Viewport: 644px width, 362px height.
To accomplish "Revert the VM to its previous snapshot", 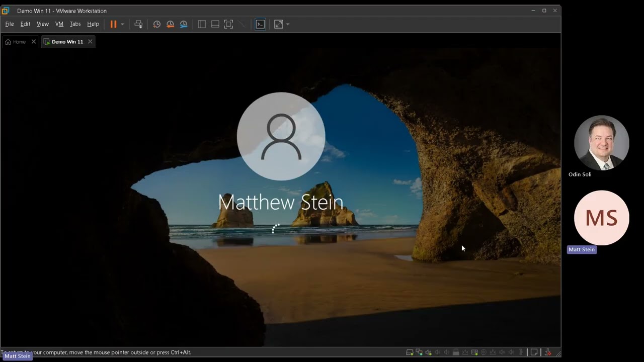I will tap(170, 24).
